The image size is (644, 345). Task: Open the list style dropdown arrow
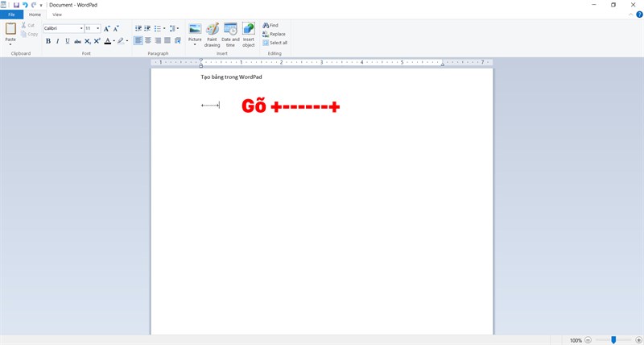(x=164, y=28)
